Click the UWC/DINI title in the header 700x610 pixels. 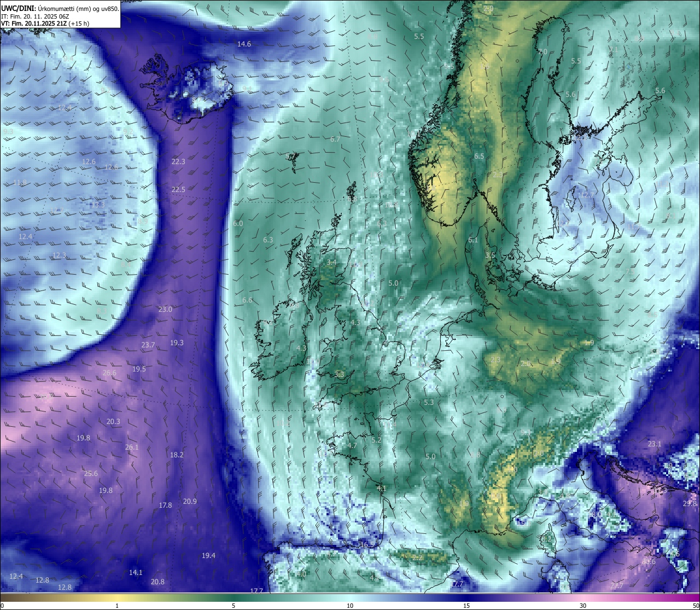pyautogui.click(x=19, y=9)
